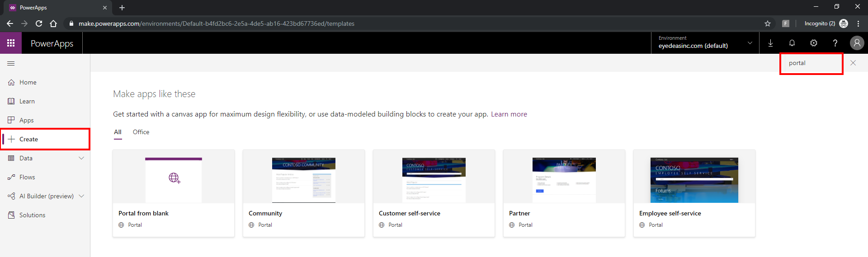Click the Incognito profile indicator
Screen dimensions: 868x257
(x=826, y=23)
